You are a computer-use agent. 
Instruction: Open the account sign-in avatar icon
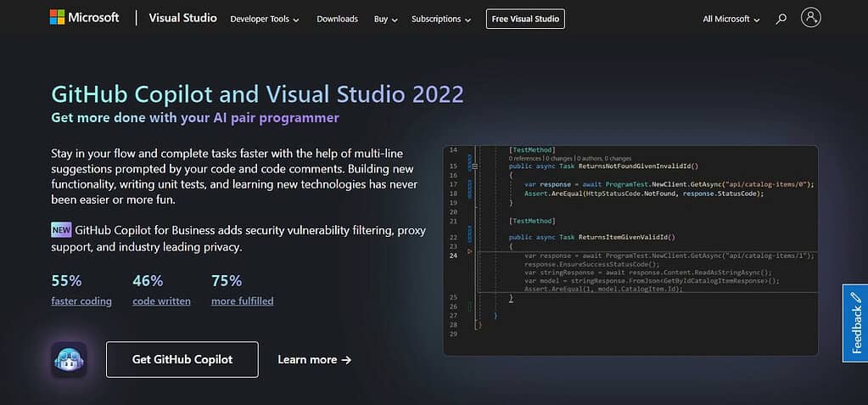810,18
